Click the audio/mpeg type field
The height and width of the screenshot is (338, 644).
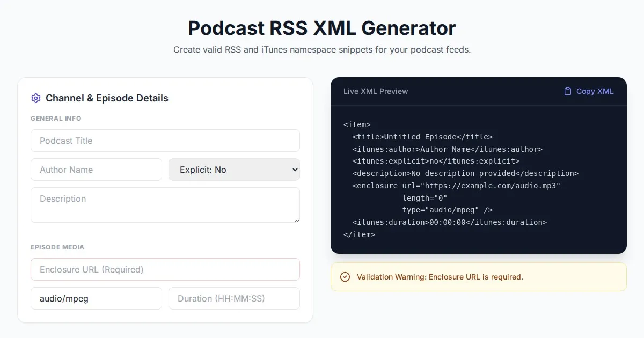(96, 298)
